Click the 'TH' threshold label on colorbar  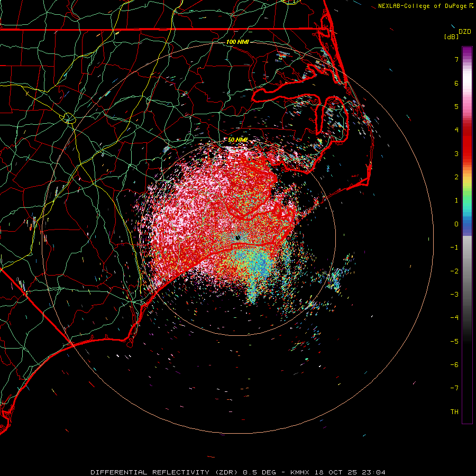(x=454, y=412)
